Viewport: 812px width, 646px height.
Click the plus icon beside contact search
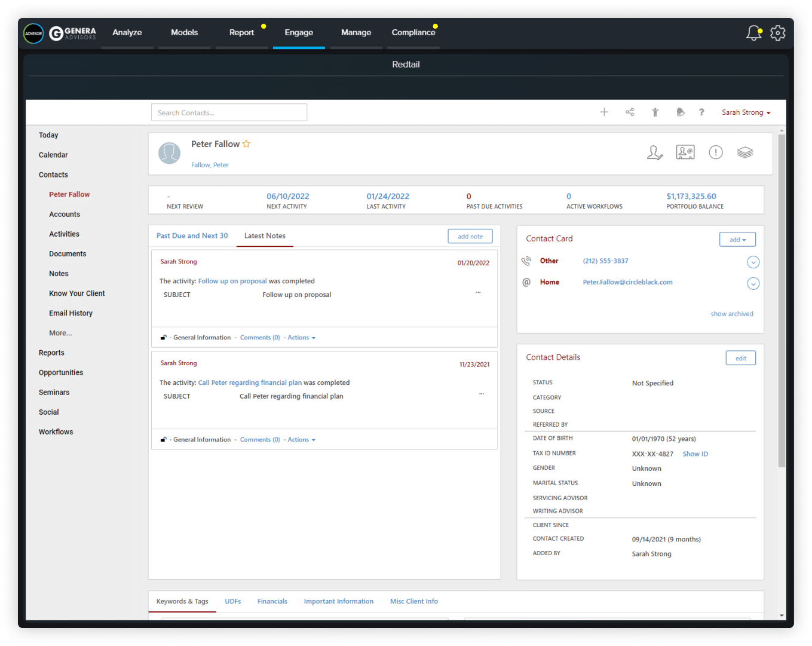point(604,112)
